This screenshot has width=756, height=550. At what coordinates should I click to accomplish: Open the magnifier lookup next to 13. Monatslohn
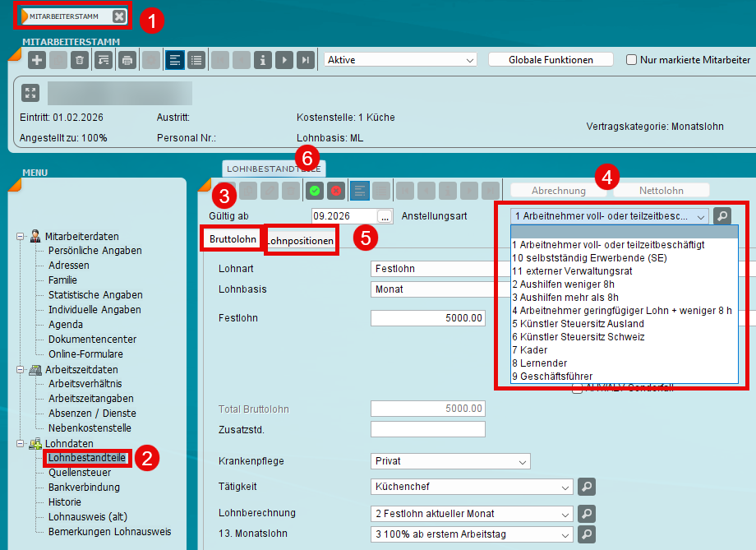pyautogui.click(x=587, y=534)
